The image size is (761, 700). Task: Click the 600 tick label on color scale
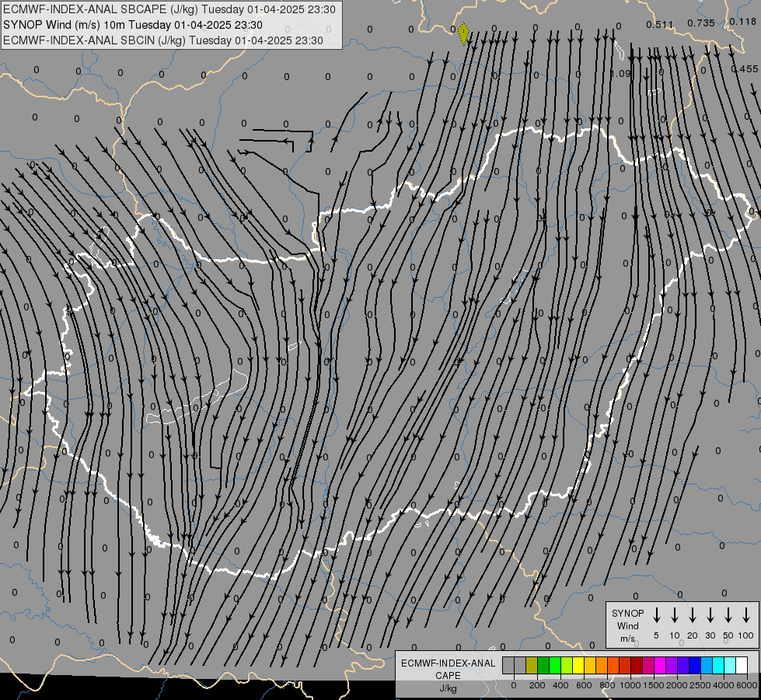click(584, 685)
